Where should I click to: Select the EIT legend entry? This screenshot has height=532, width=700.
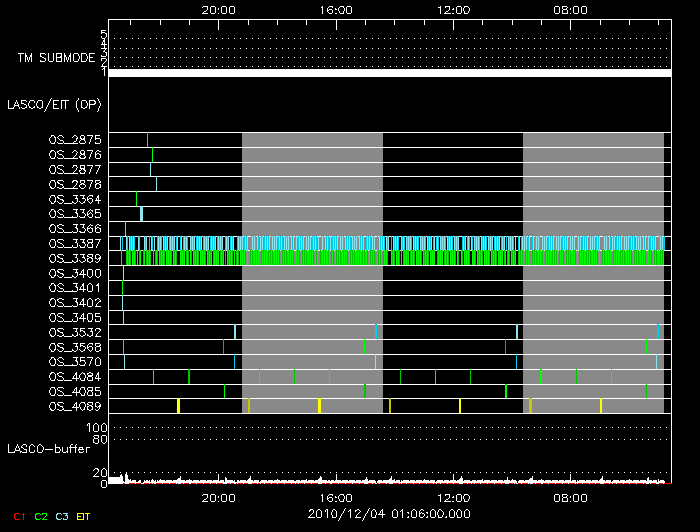pyautogui.click(x=83, y=516)
